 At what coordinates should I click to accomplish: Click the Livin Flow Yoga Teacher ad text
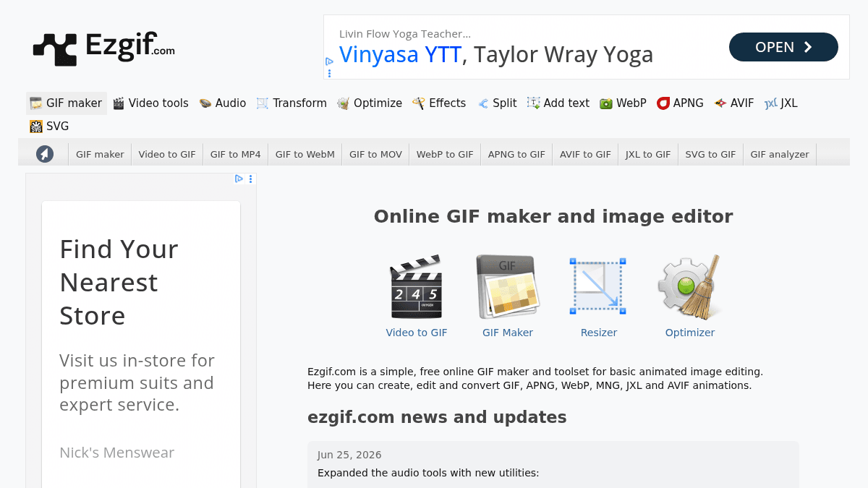[405, 34]
